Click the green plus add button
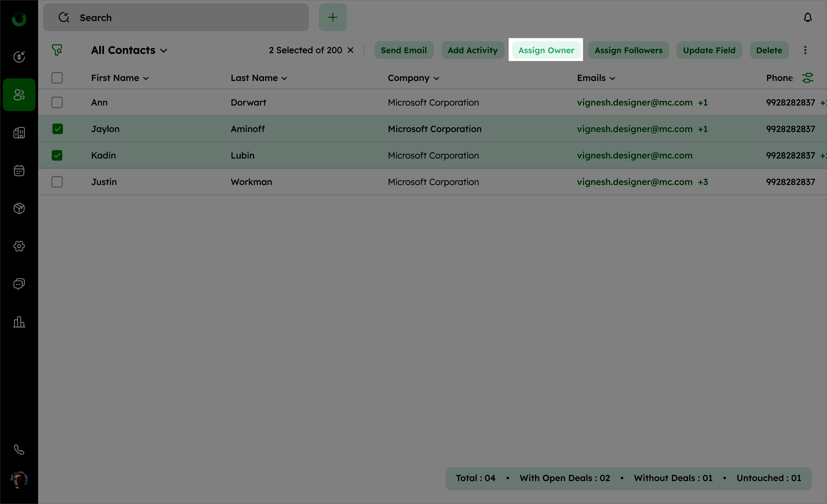The width and height of the screenshot is (827, 504). (x=332, y=17)
